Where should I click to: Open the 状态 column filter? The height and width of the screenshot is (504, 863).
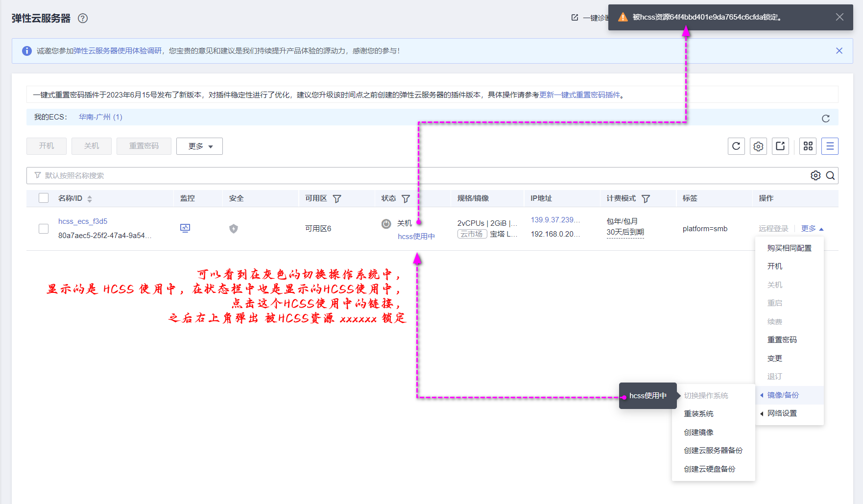tap(406, 199)
